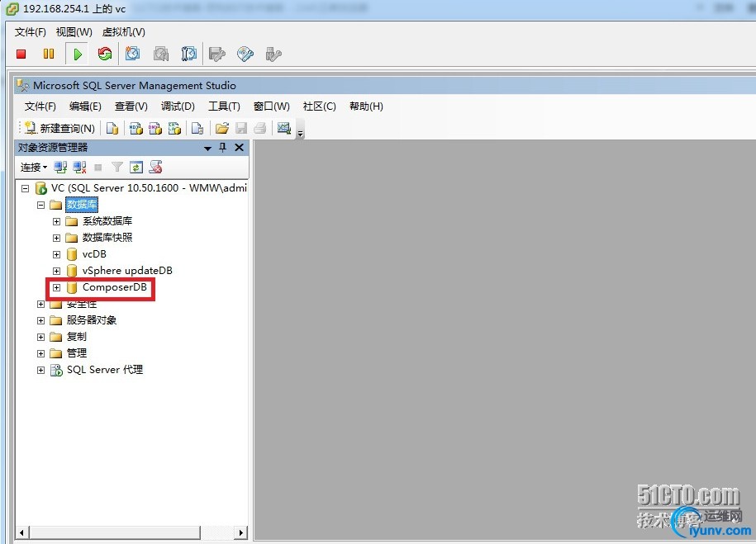Expand the 服务器对象 folder
The image size is (756, 544).
[41, 320]
